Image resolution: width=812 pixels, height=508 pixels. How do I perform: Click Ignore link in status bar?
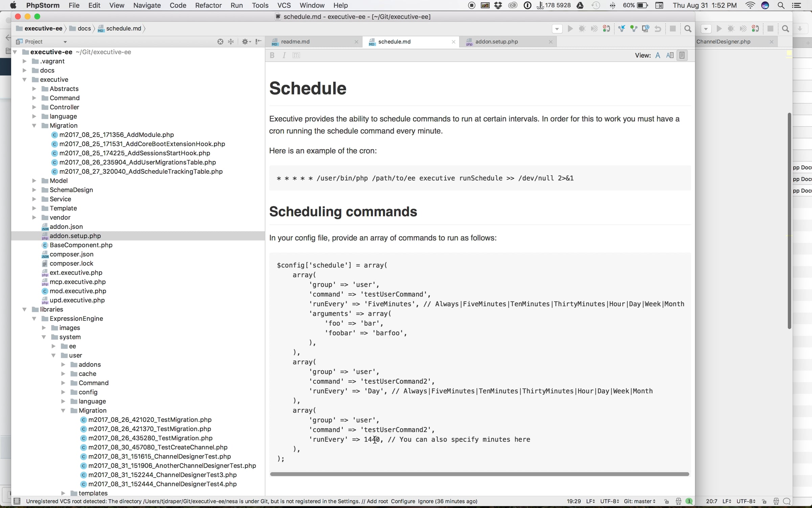[426, 501]
